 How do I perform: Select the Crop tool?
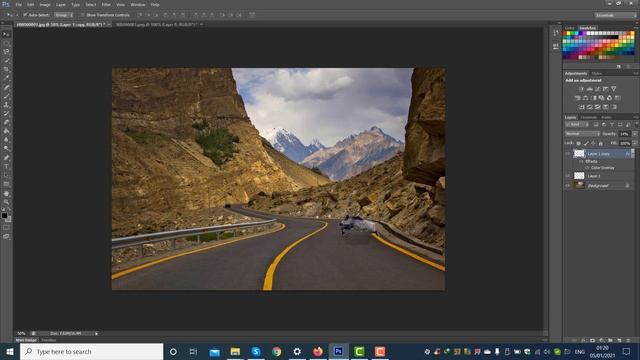pos(6,69)
